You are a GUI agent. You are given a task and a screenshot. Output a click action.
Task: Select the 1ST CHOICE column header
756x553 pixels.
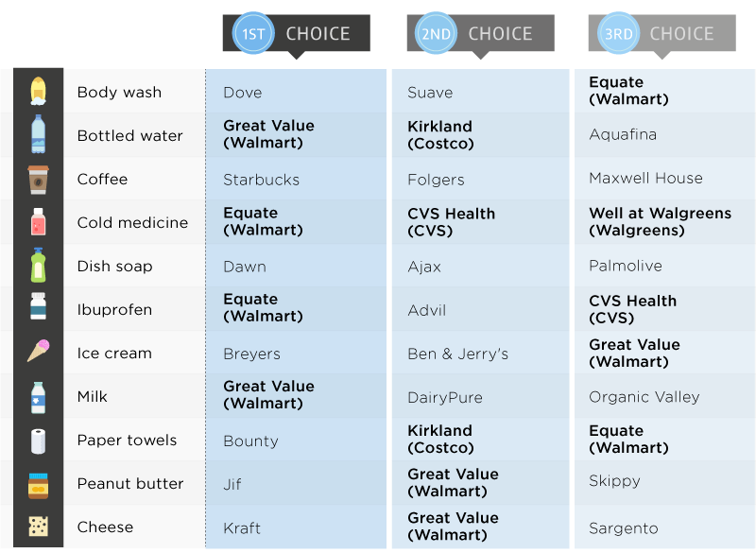(x=297, y=34)
